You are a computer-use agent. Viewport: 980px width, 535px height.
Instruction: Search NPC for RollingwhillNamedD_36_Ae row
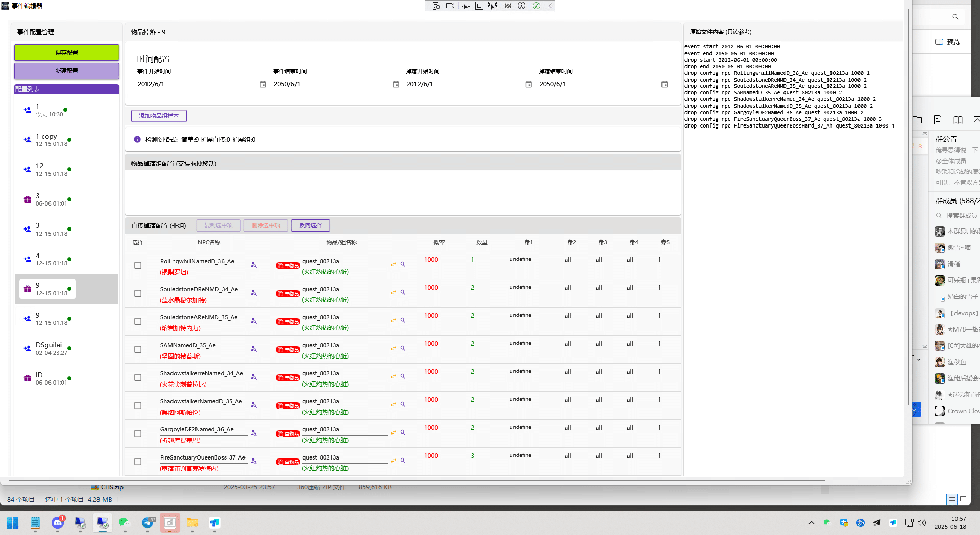(254, 265)
